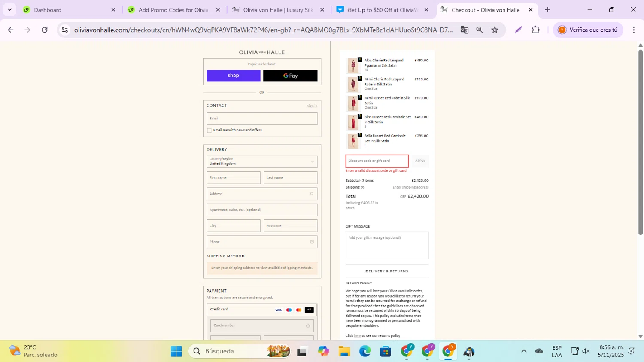Viewport: 644px width, 362px height.
Task: Apply the discount code
Action: (420, 161)
